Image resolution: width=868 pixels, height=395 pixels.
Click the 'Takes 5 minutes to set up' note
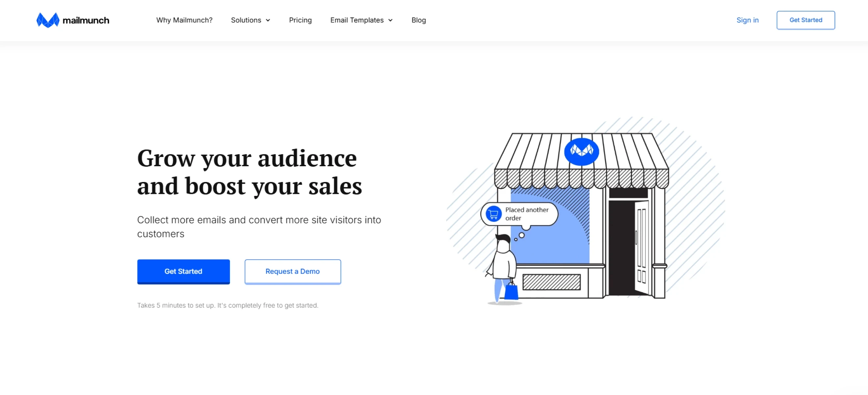pos(228,305)
